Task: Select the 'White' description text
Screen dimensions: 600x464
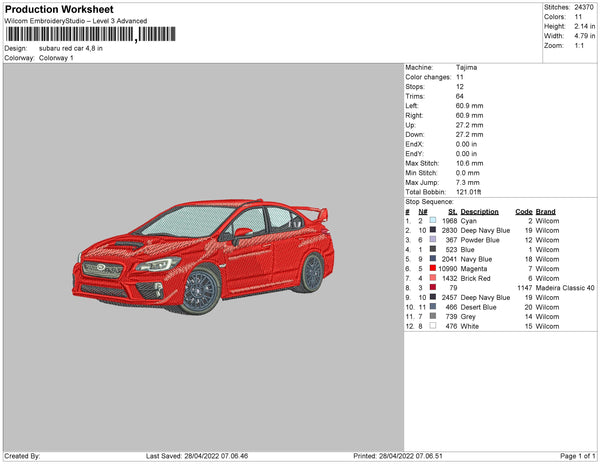Action: click(470, 326)
